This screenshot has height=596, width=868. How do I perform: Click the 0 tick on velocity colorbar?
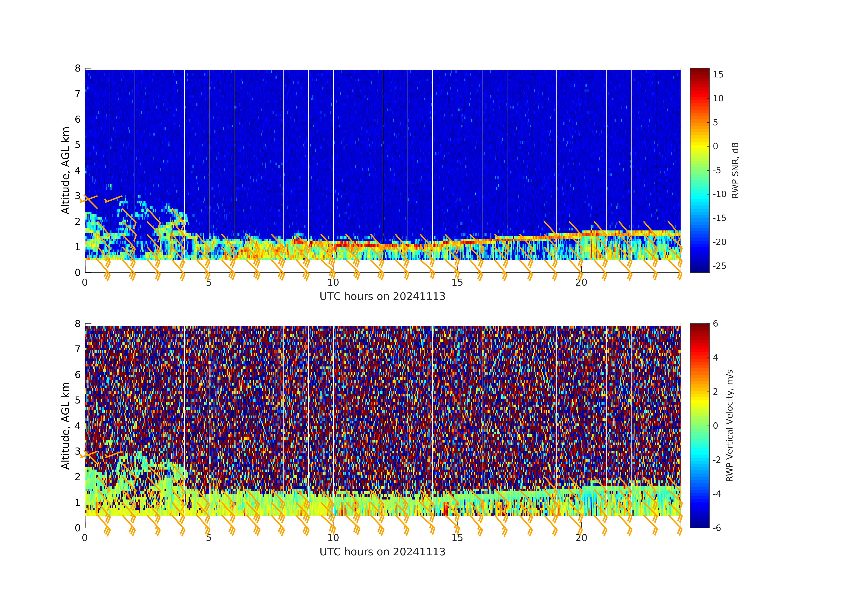(716, 426)
